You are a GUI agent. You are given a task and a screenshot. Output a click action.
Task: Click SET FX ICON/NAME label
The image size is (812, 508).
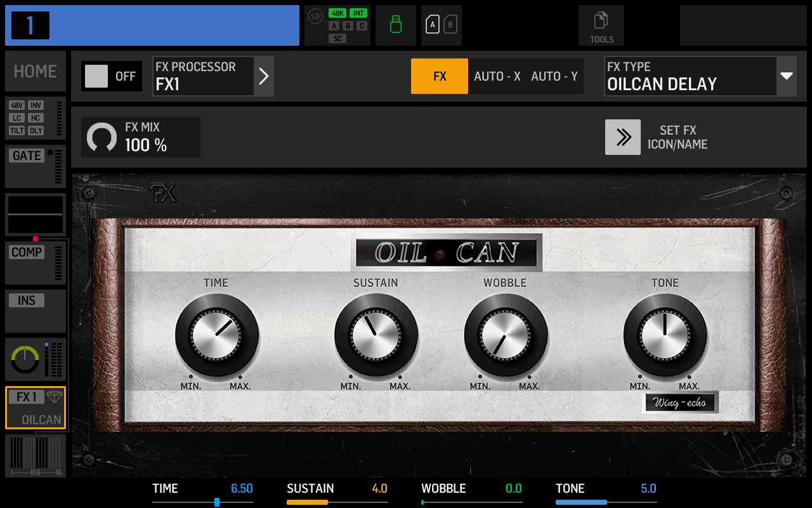[678, 137]
